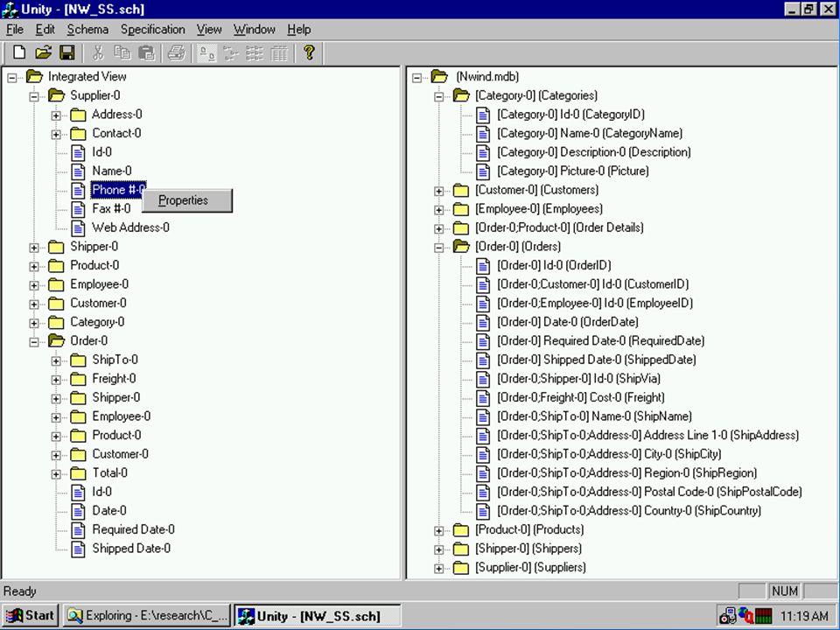Click the NUM status bar indicator
Image resolution: width=840 pixels, height=630 pixels.
pyautogui.click(x=784, y=591)
